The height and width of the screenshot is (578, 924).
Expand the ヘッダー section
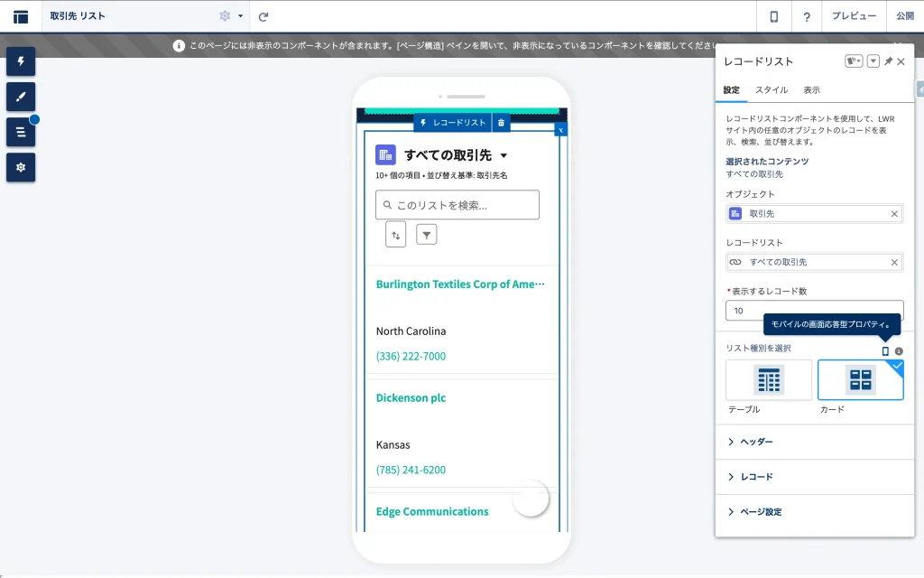click(x=756, y=442)
